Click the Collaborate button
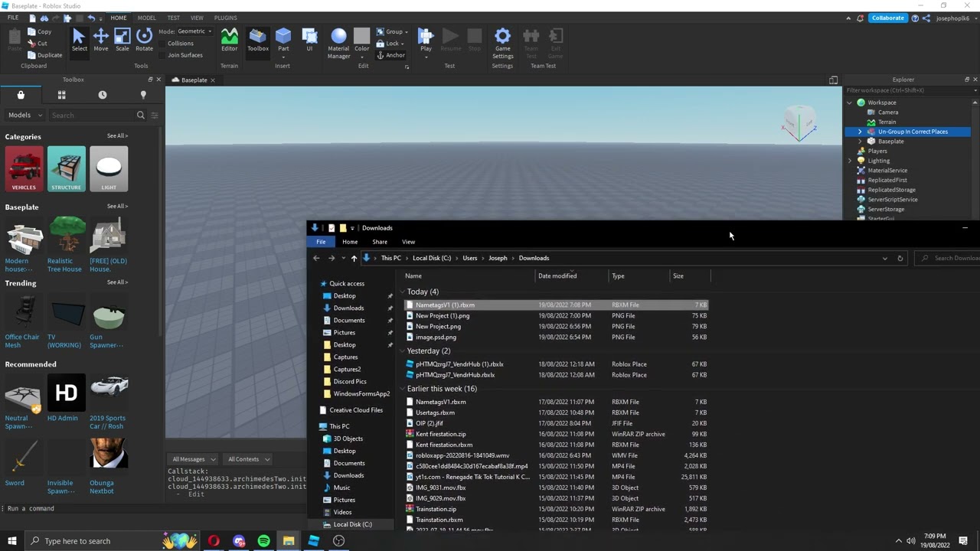 coord(887,18)
